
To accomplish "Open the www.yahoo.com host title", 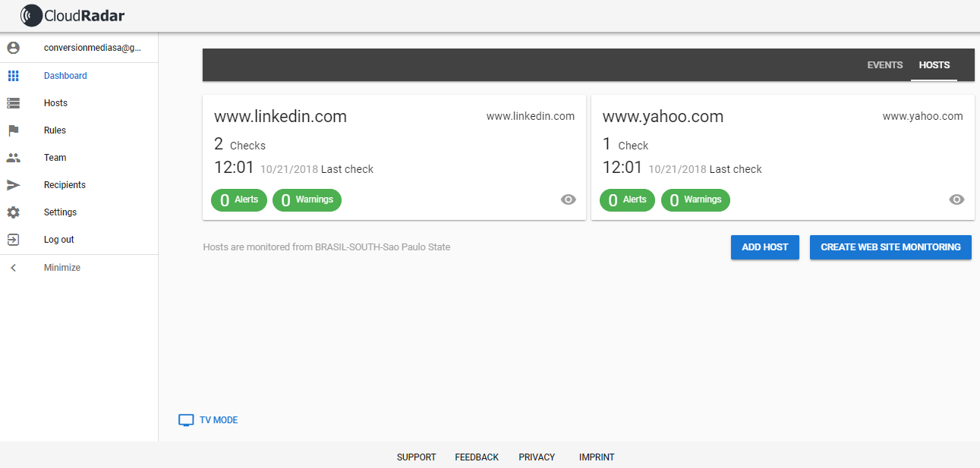I will 663,117.
